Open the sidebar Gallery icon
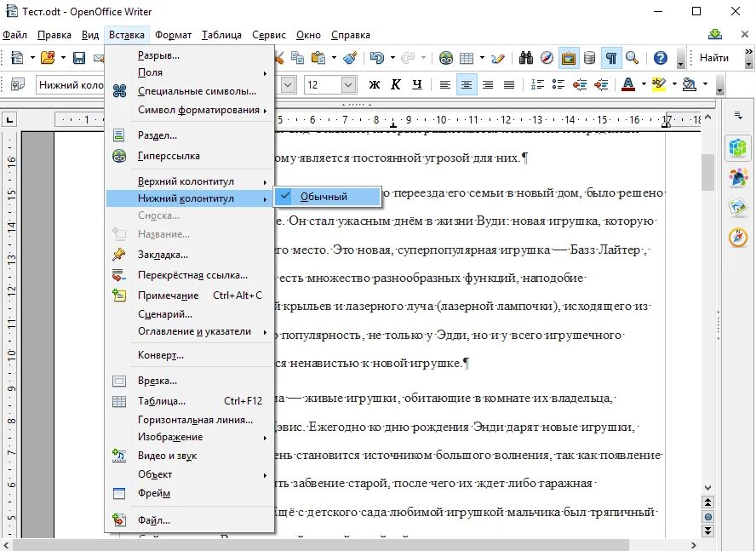 [x=737, y=208]
